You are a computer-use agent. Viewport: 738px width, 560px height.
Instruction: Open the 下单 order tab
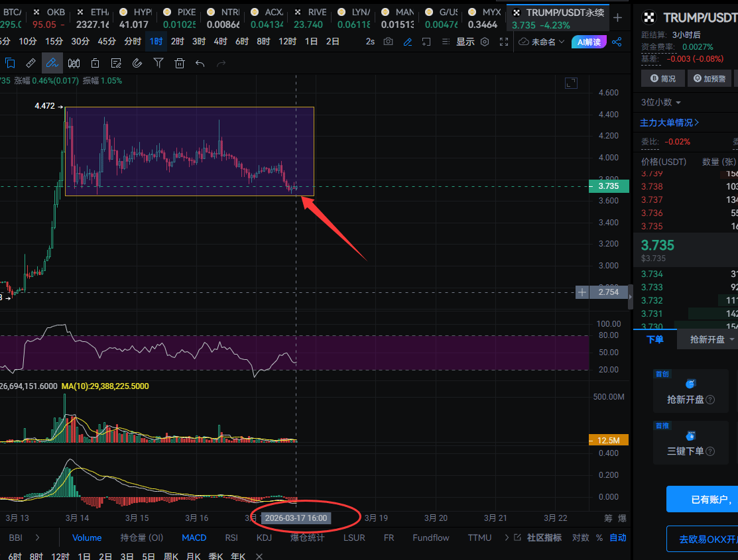654,339
